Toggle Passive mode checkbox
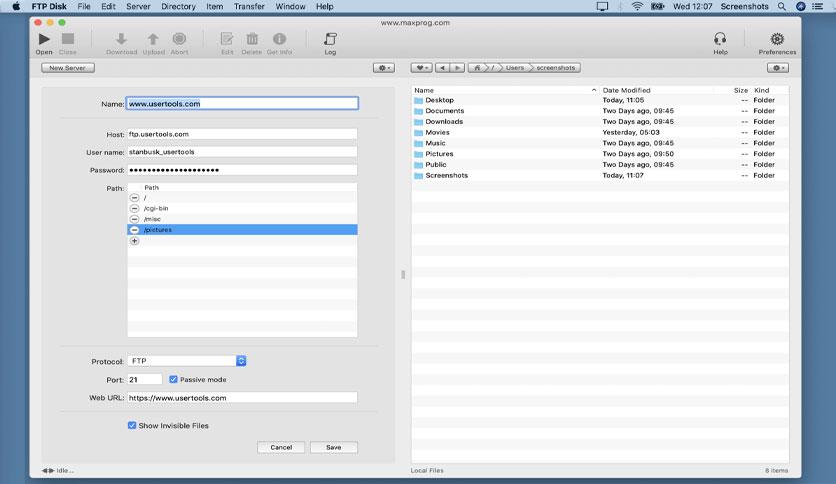Viewport: 836px width, 484px height. pos(173,380)
